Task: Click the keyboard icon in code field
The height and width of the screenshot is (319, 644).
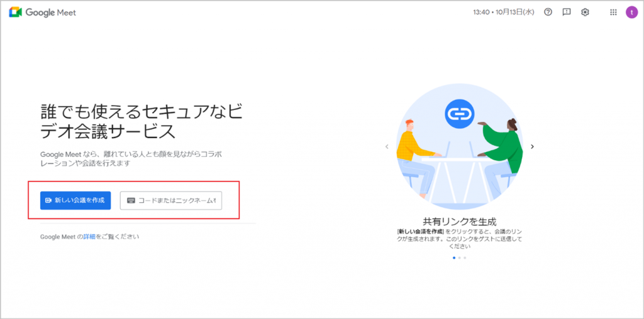Action: click(x=131, y=200)
